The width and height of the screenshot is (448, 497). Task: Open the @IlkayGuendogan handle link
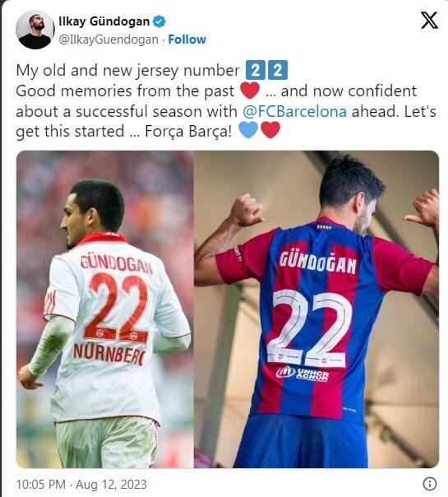click(x=109, y=39)
